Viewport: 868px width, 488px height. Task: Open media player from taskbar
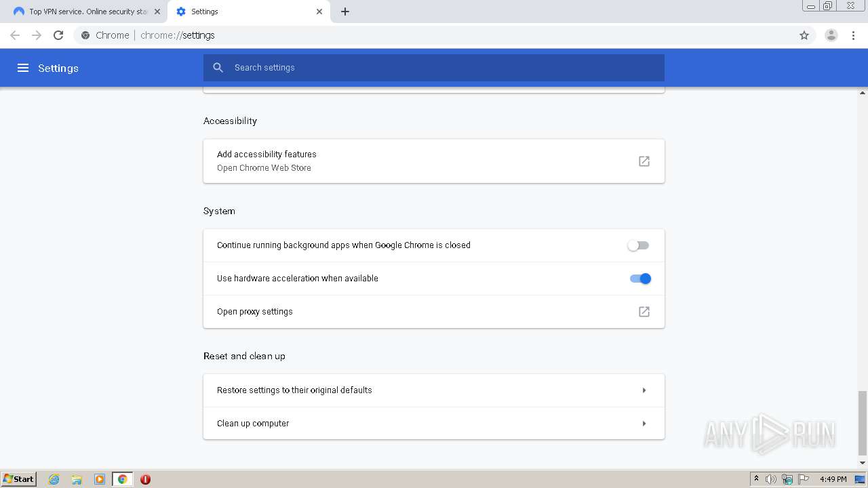tap(100, 479)
